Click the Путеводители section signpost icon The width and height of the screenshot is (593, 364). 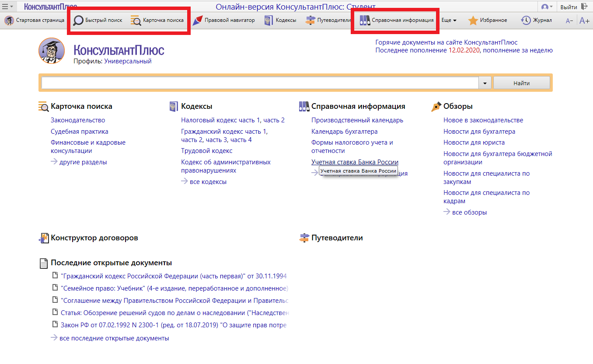point(304,238)
